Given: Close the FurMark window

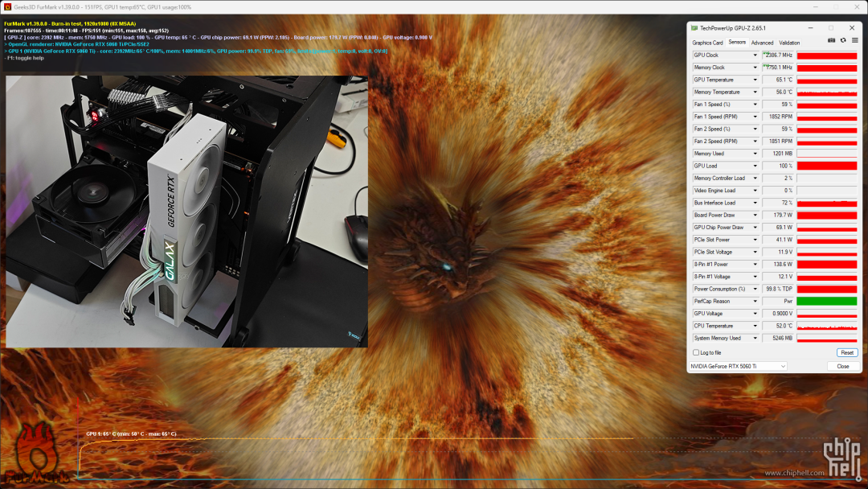Looking at the screenshot, I should [857, 7].
